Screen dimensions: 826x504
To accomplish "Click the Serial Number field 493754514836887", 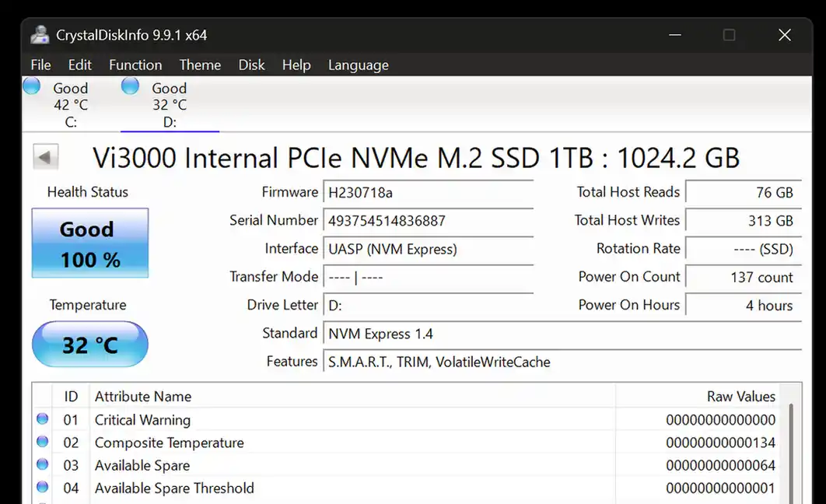I will 429,220.
